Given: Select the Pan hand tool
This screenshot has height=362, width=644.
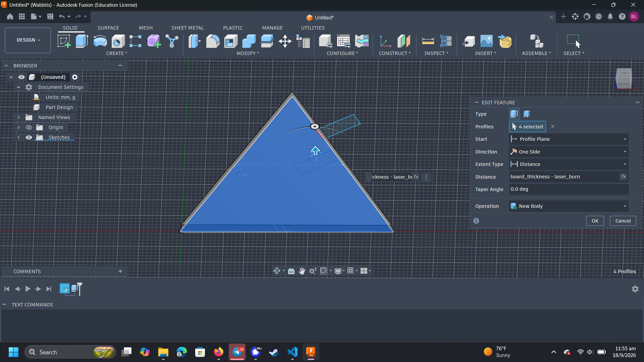Looking at the screenshot, I should [x=302, y=271].
